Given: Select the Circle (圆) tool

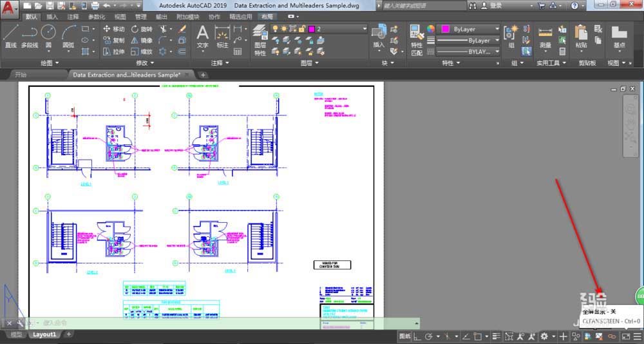Looking at the screenshot, I should (x=48, y=37).
